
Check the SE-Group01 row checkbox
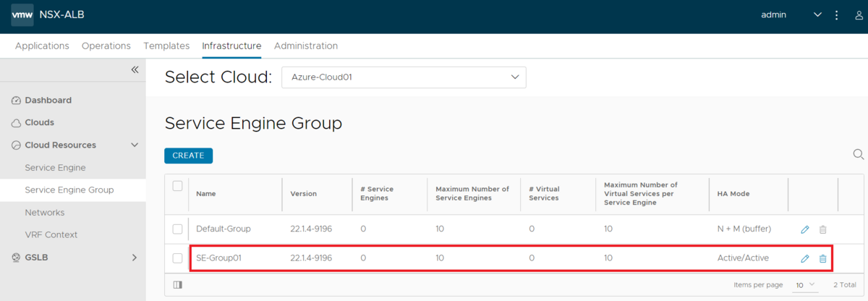coord(177,258)
